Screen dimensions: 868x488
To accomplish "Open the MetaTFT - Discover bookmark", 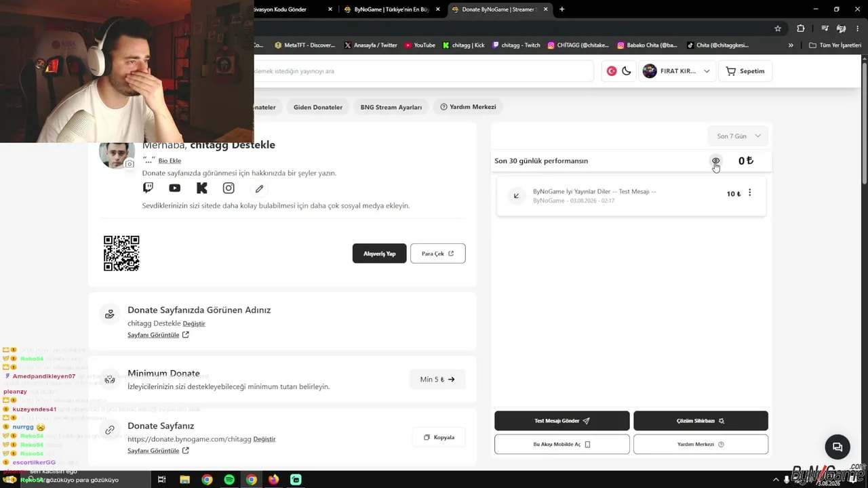I will [x=304, y=45].
